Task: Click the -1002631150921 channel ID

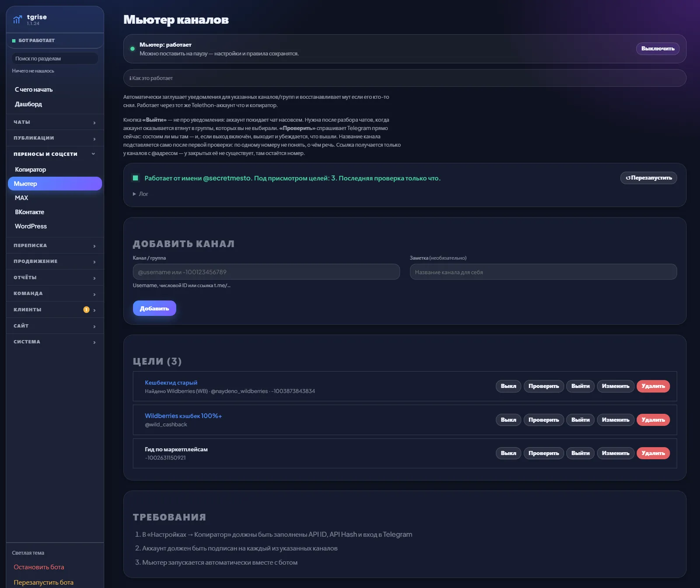Action: [165, 458]
